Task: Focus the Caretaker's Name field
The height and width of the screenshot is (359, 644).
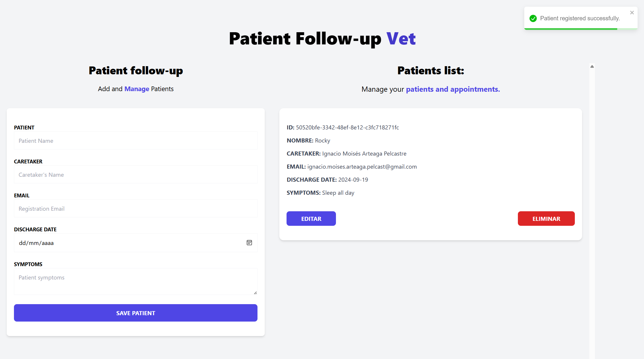Action: [136, 175]
